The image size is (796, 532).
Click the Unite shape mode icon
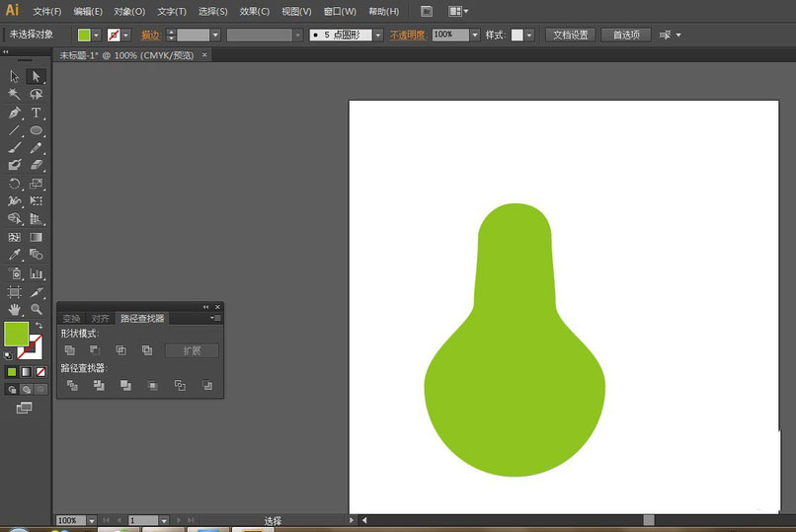click(x=70, y=350)
